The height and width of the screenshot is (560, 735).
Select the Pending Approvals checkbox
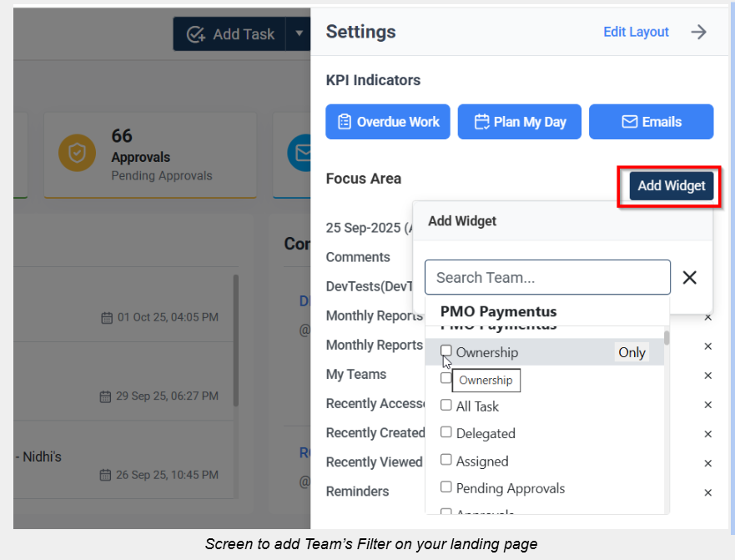446,487
